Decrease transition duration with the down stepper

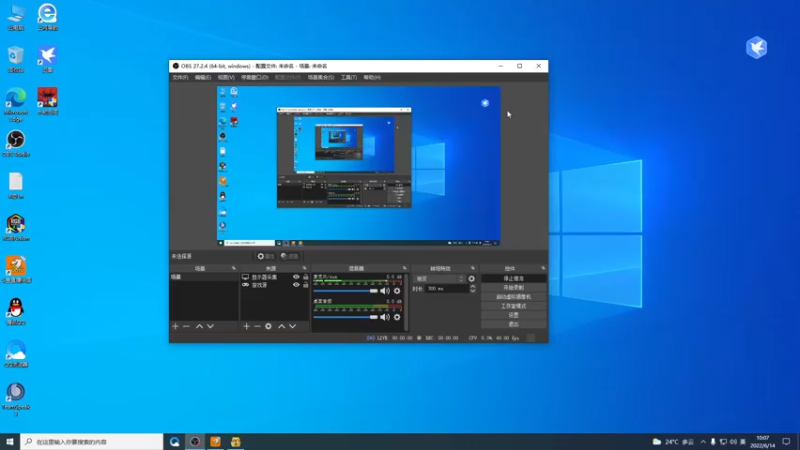click(x=472, y=291)
